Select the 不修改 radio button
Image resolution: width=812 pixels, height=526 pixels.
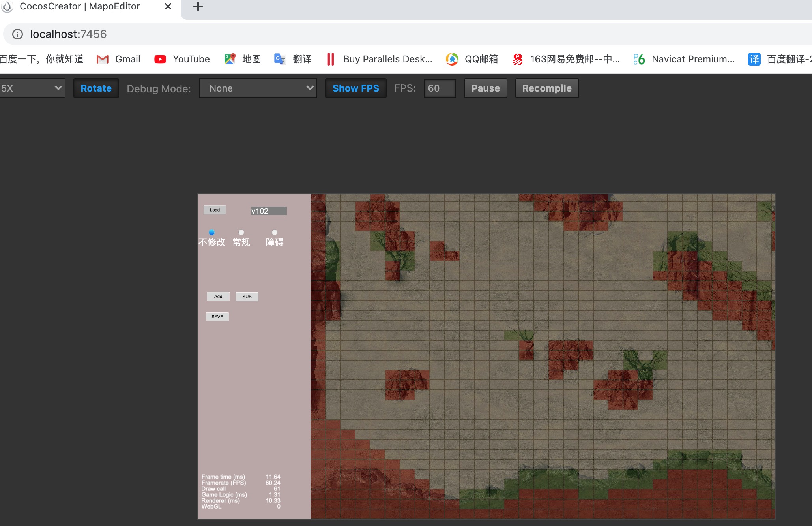[x=211, y=232]
